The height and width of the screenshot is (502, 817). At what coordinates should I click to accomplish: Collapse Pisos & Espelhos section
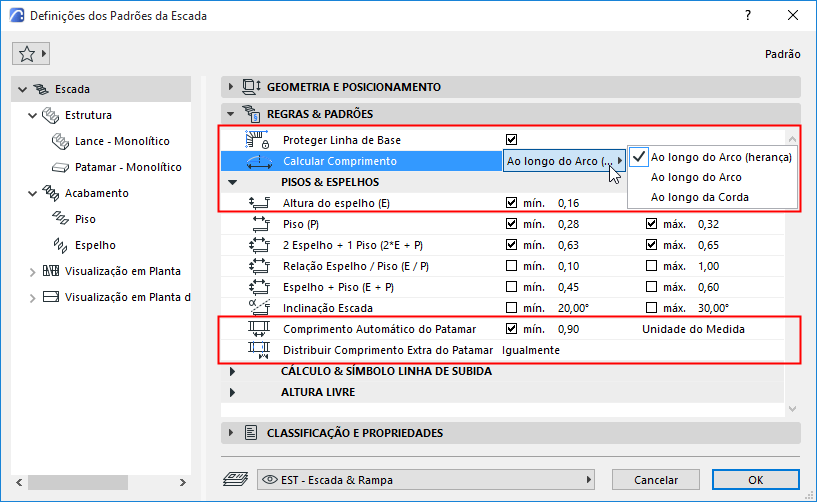coord(232,182)
